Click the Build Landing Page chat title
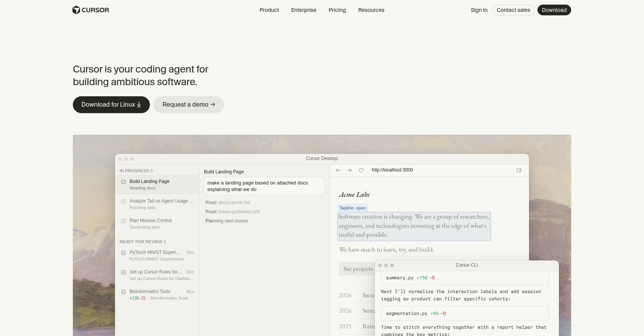 [224, 172]
